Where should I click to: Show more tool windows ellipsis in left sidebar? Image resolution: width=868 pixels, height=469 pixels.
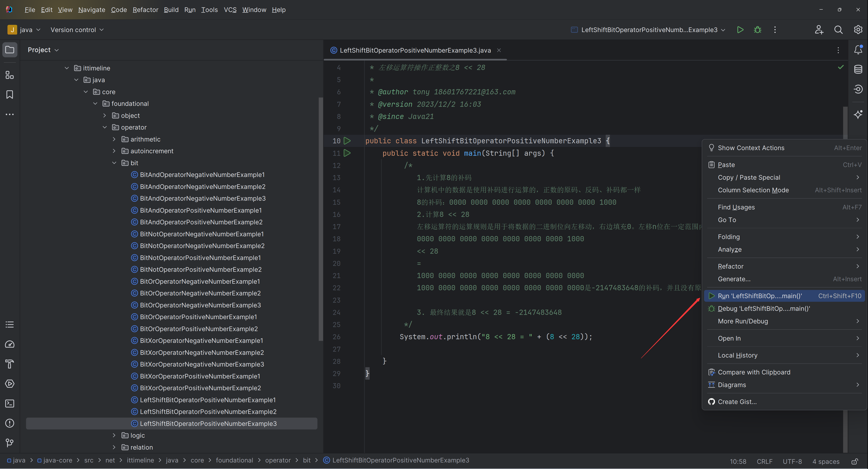pyautogui.click(x=10, y=114)
